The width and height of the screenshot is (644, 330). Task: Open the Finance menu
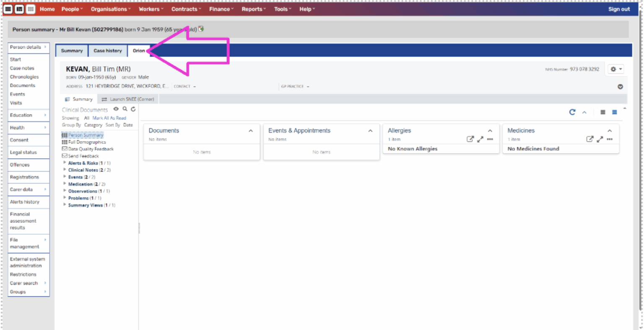(221, 9)
